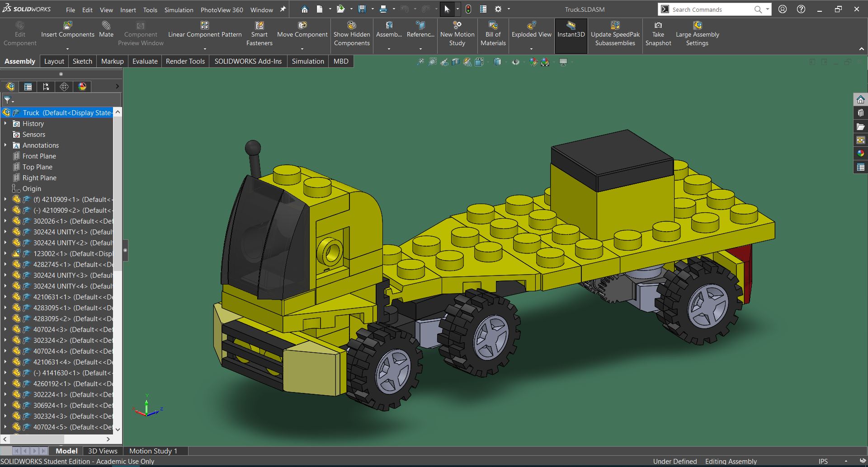Click the Take Snapshot icon
The image size is (868, 467).
[x=658, y=26]
